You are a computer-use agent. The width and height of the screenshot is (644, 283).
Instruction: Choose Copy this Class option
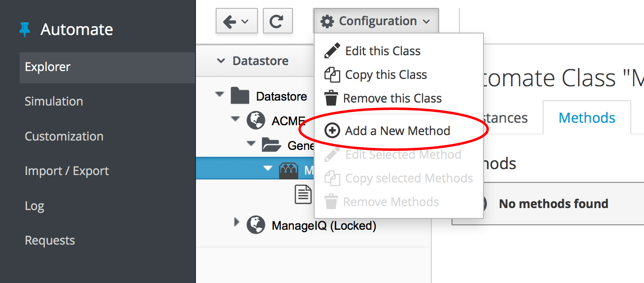pyautogui.click(x=386, y=74)
